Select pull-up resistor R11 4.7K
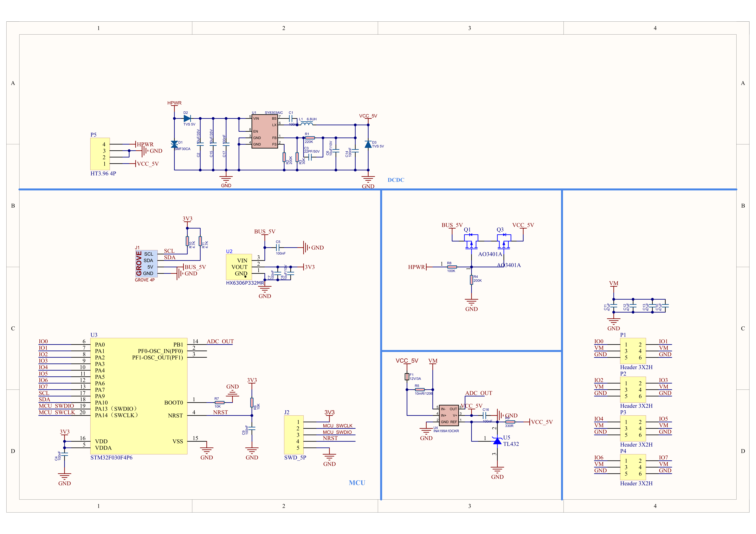This screenshot has height=534, width=756. (200, 241)
